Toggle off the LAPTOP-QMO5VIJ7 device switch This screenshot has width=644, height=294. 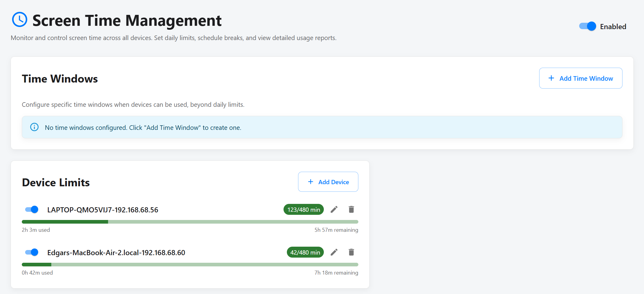(31, 209)
